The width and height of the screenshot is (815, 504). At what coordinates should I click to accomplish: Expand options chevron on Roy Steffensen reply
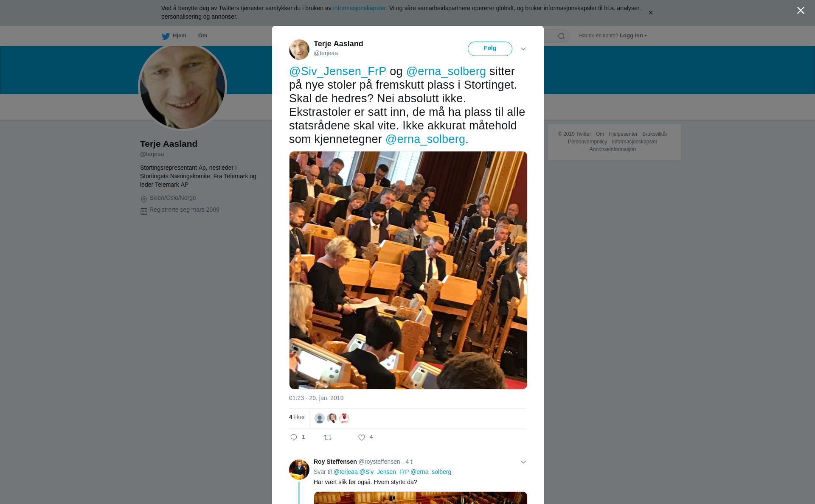[523, 462]
